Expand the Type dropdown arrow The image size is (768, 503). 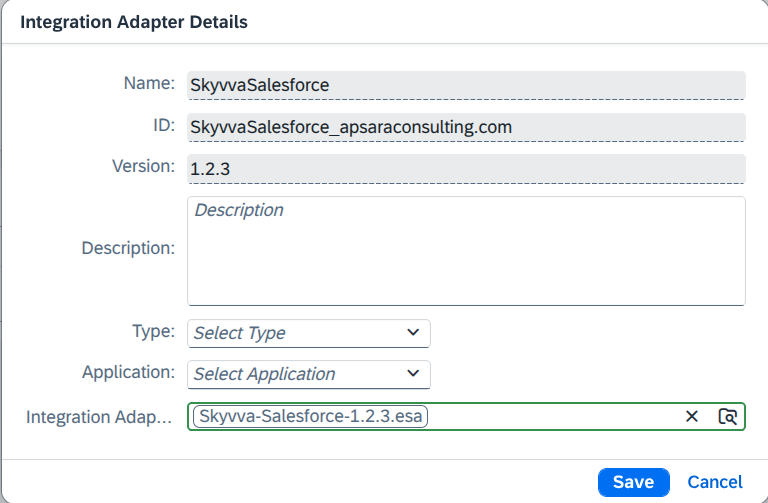(x=413, y=333)
